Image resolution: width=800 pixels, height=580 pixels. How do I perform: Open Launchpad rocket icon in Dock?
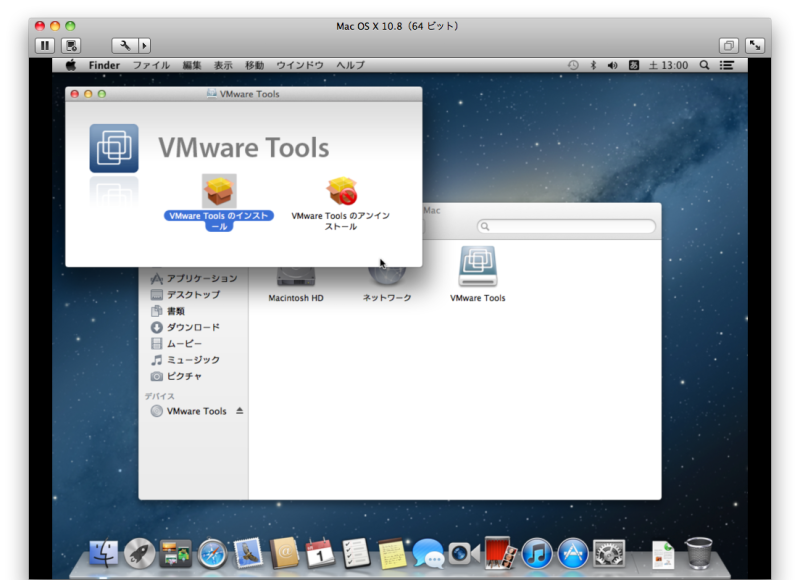139,553
